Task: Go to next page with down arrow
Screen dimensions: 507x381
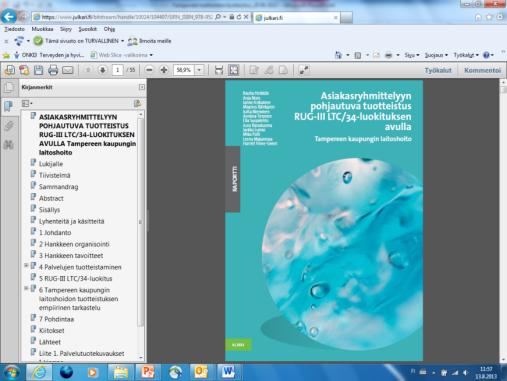Action: coord(103,70)
